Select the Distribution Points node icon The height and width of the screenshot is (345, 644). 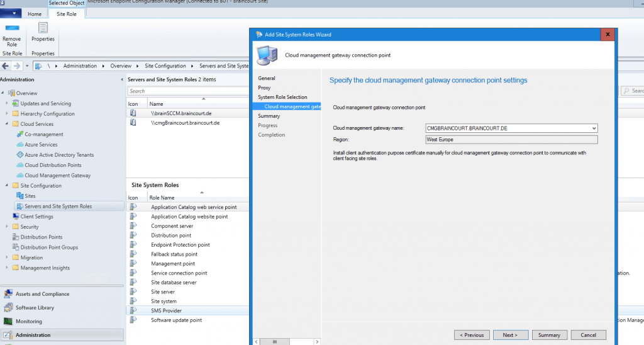[16, 237]
